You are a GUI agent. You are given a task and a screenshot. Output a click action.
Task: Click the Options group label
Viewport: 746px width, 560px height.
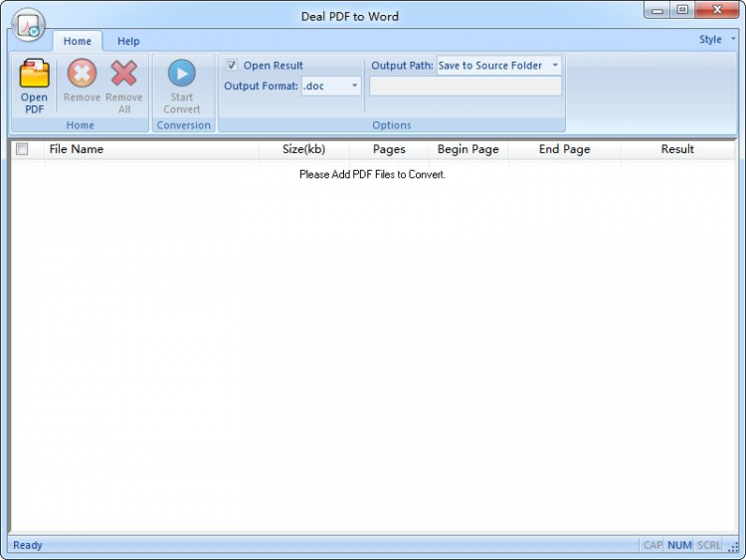(x=392, y=125)
